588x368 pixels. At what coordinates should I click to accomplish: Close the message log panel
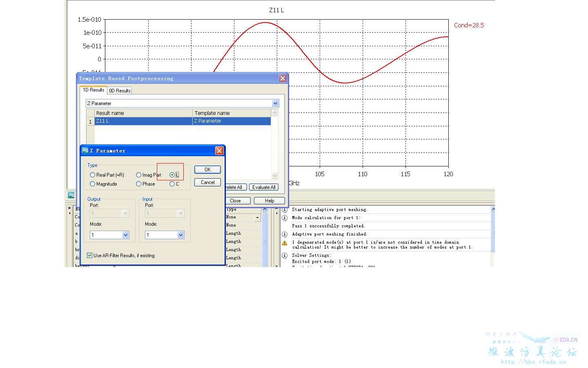[276, 208]
